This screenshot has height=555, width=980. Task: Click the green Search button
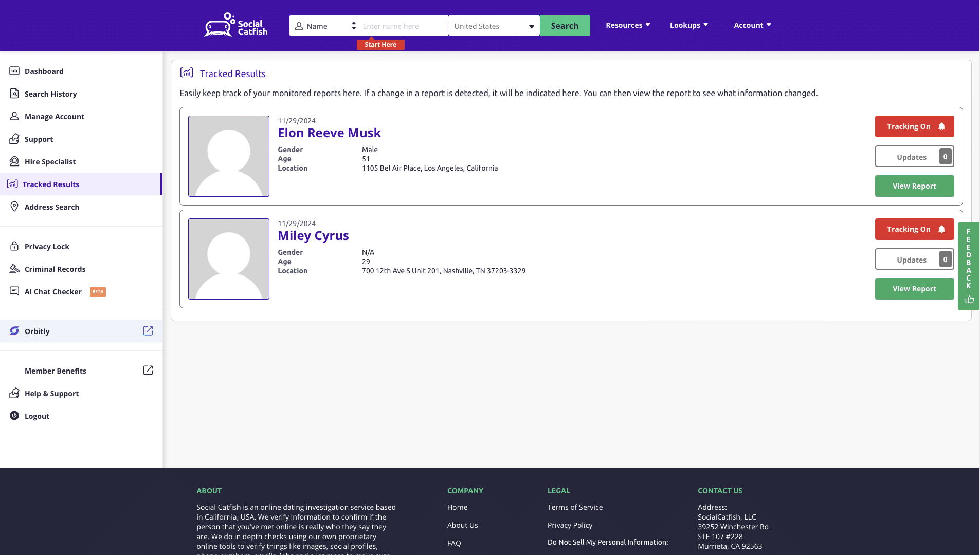point(565,26)
